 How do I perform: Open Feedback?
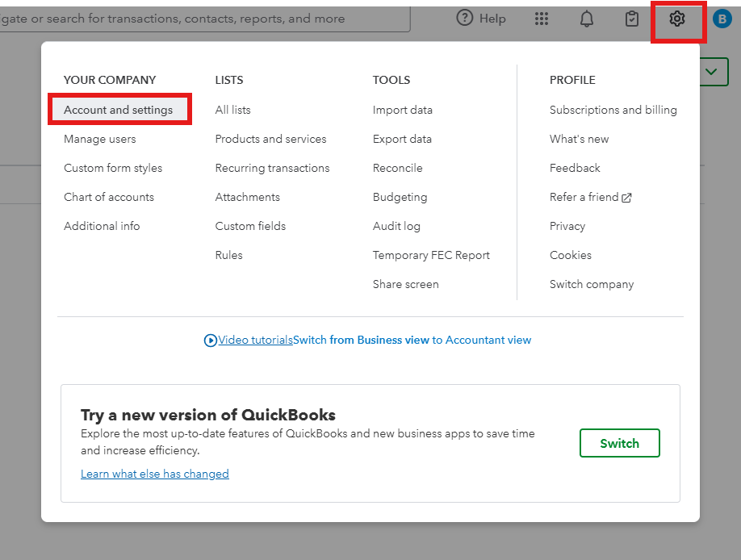click(x=575, y=168)
